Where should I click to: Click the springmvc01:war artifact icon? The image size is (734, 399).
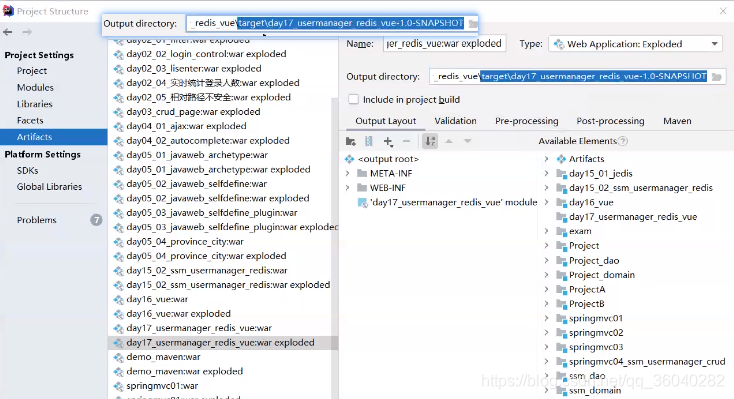(x=118, y=386)
